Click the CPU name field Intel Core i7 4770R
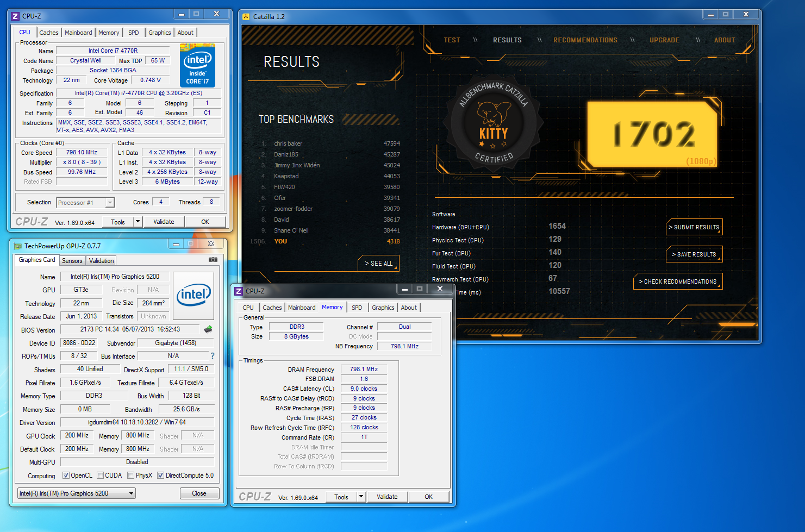The width and height of the screenshot is (805, 532). 113,51
